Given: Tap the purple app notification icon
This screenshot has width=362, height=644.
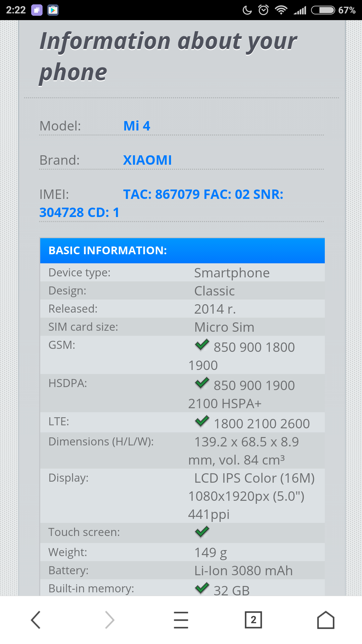Looking at the screenshot, I should 37,10.
